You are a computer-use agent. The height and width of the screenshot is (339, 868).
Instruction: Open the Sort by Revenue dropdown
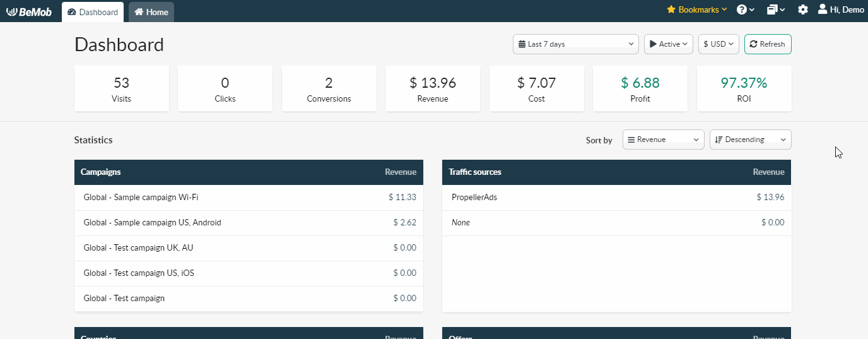point(663,140)
